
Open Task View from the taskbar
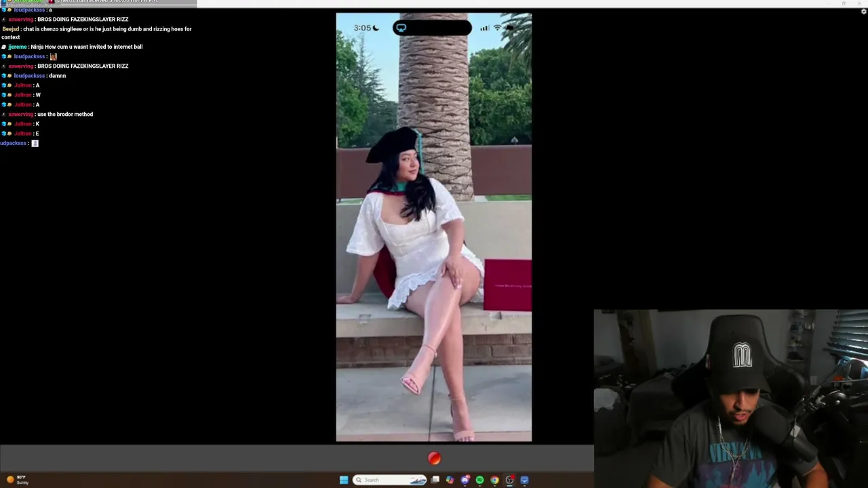tap(435, 480)
